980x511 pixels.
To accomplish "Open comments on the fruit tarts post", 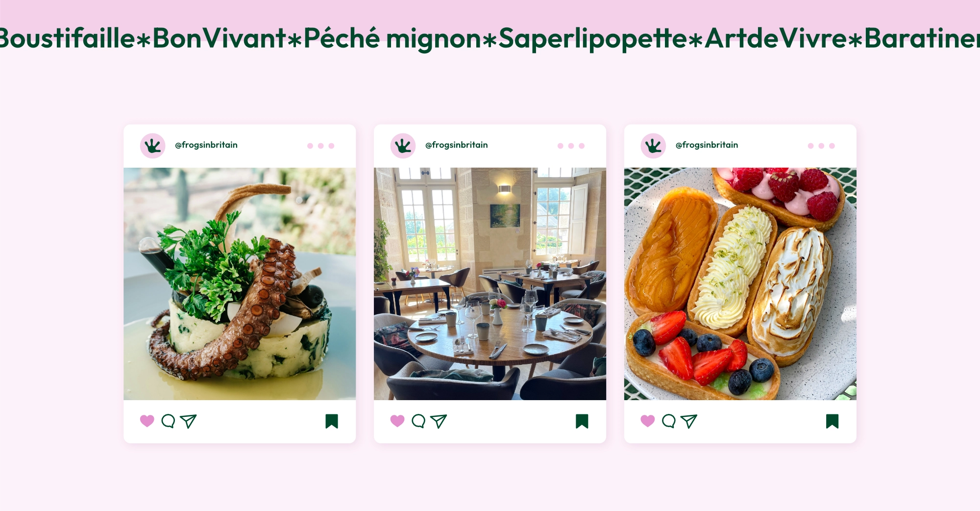I will (x=669, y=421).
